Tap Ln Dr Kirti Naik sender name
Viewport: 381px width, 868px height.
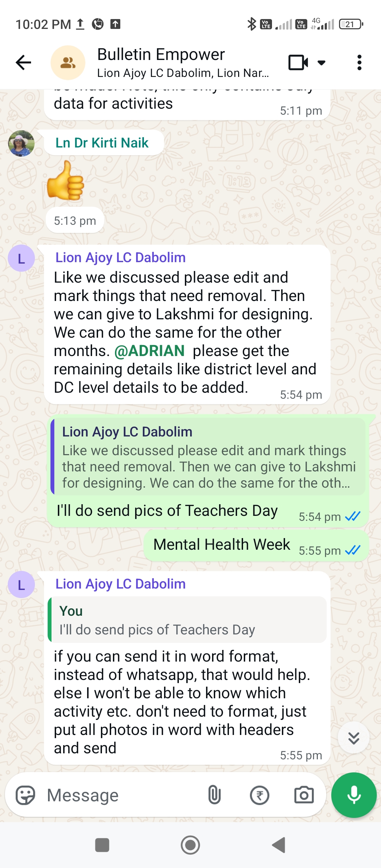point(102,143)
